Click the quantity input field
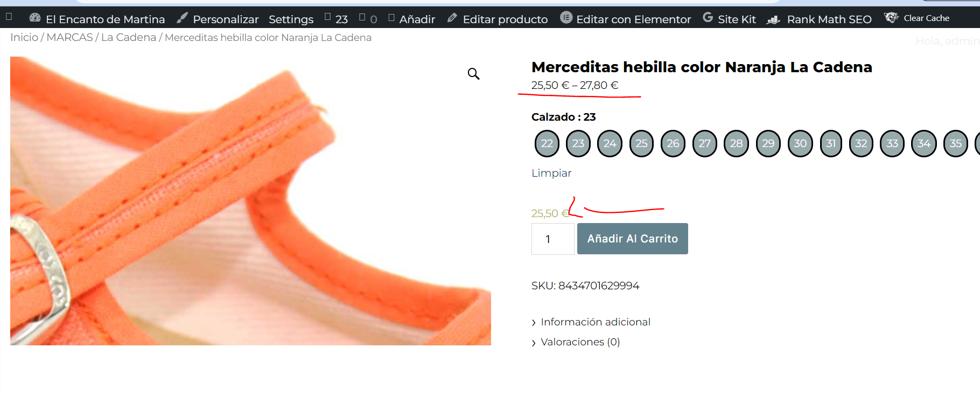This screenshot has width=980, height=396. (553, 239)
